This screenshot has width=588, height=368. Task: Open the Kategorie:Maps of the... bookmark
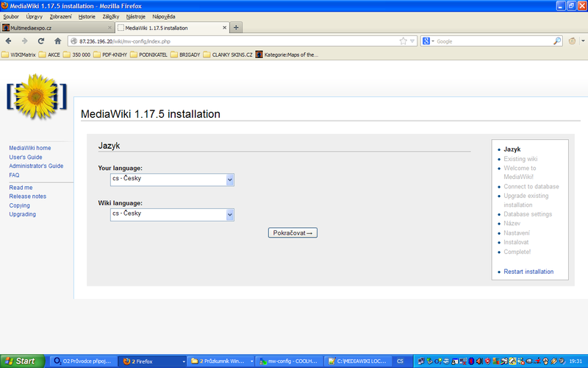click(287, 54)
